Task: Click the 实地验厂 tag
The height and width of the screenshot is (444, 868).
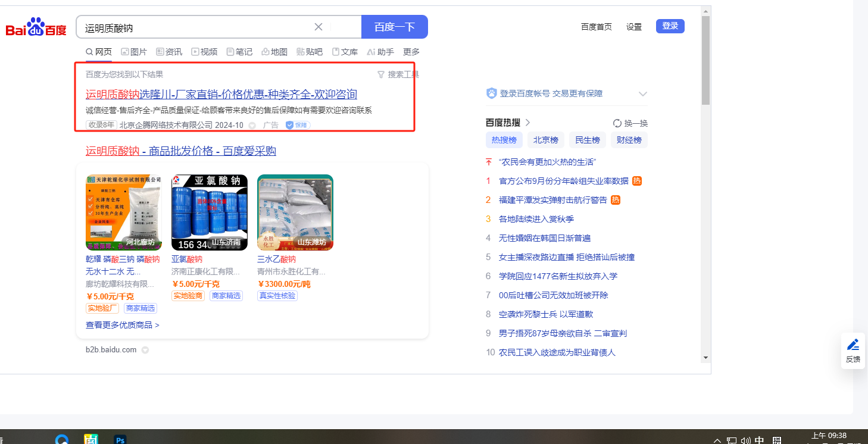Action: [x=102, y=308]
